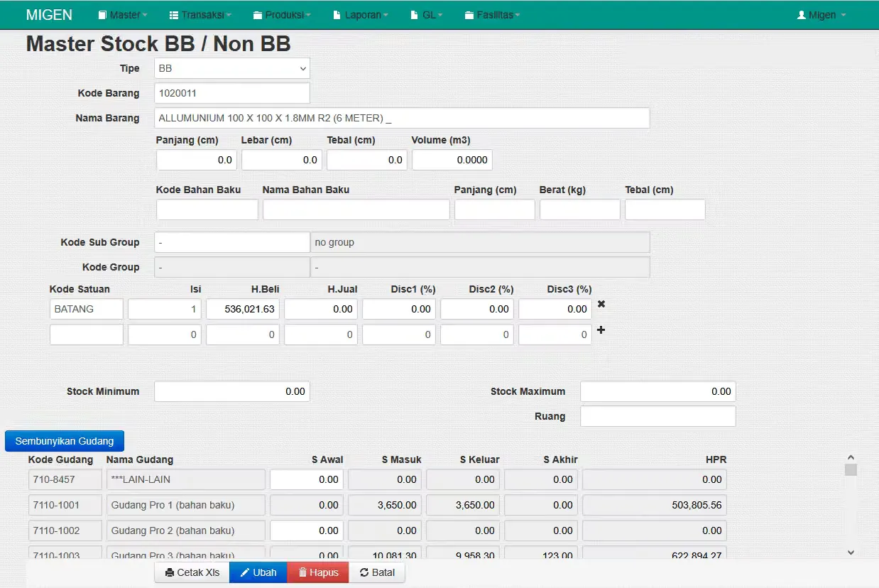879x588 pixels.
Task: Click the Kode Sub Group input
Action: pyautogui.click(x=232, y=242)
